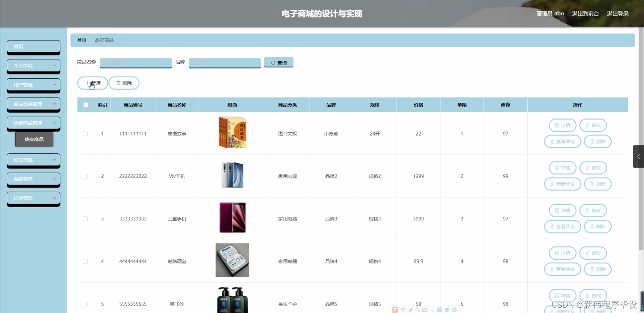Expand the 订单管理 sidebar menu
Viewport: 644px width, 313px height.
pyautogui.click(x=33, y=197)
